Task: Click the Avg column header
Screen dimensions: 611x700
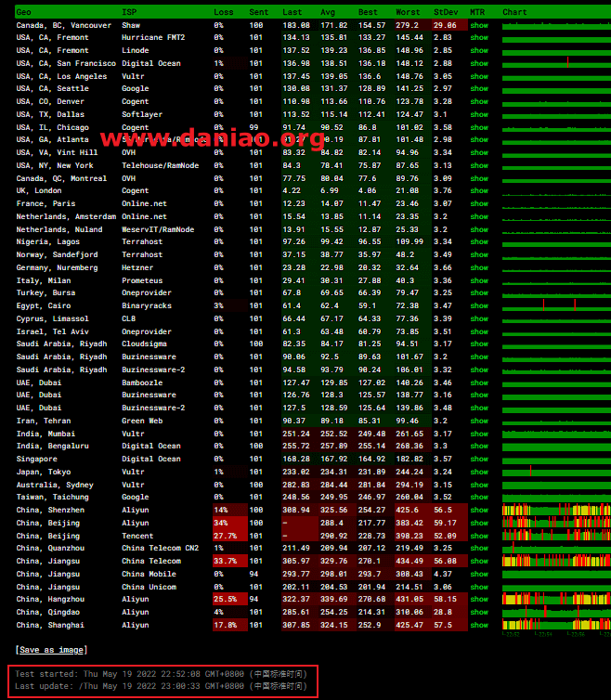Action: (x=328, y=12)
